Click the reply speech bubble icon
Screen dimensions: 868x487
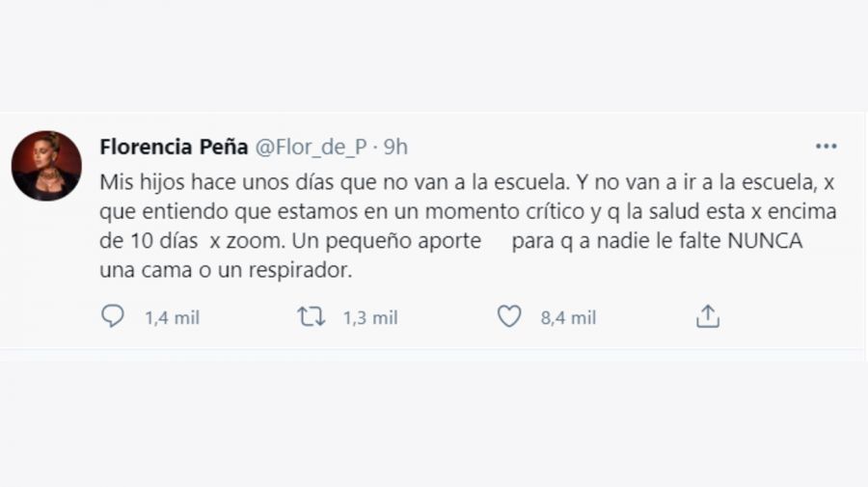(x=114, y=316)
